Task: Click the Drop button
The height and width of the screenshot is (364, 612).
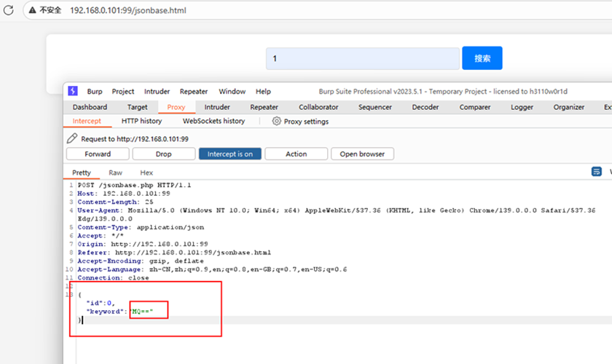Action: tap(163, 154)
